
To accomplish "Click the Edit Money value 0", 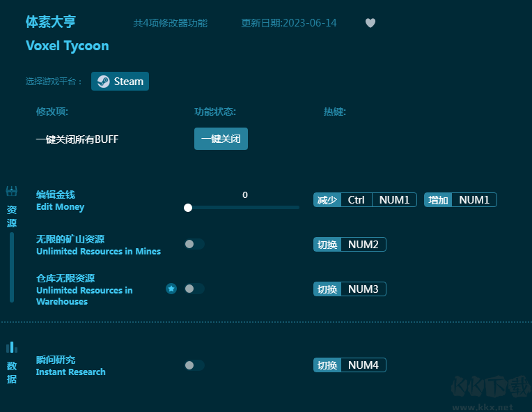I will pyautogui.click(x=245, y=195).
